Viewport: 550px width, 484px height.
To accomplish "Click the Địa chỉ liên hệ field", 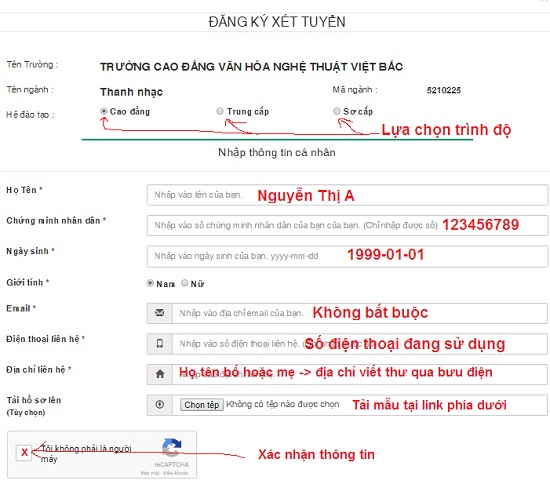I will 360,374.
